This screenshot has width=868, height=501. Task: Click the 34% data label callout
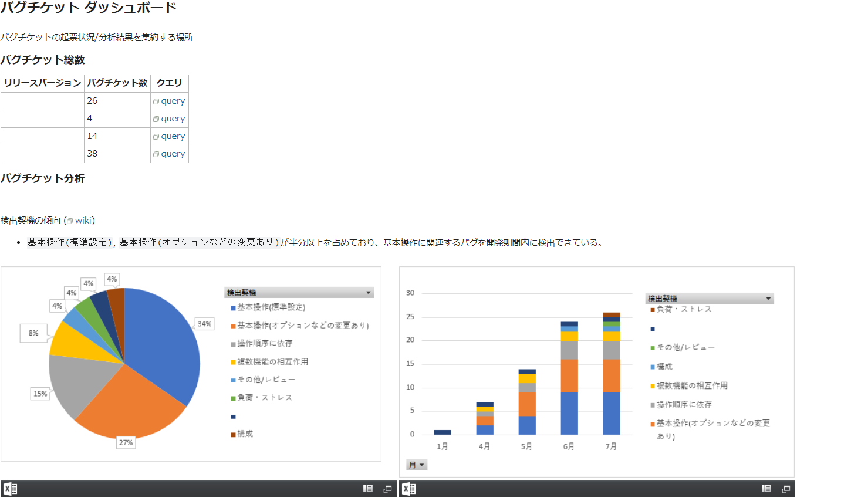coord(204,324)
